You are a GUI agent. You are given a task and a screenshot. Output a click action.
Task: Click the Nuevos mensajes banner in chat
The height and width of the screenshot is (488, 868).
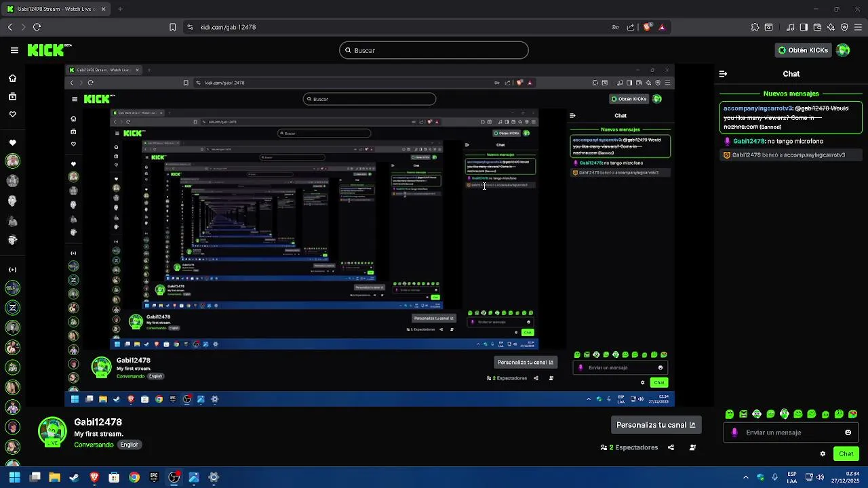[x=791, y=94]
